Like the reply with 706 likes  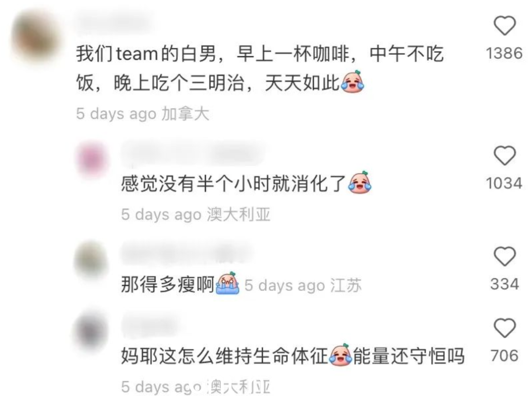(x=504, y=328)
